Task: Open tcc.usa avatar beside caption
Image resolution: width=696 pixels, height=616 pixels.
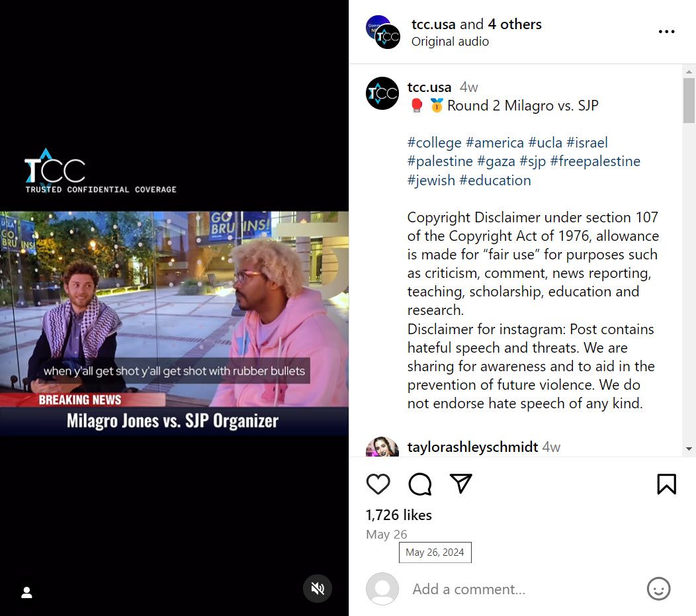Action: (x=382, y=93)
